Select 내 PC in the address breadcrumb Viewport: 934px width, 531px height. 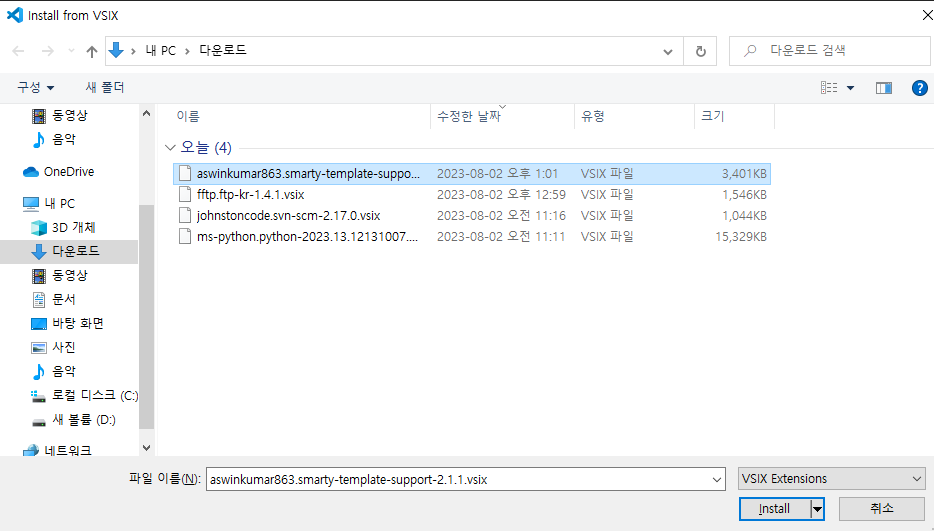[x=161, y=51]
